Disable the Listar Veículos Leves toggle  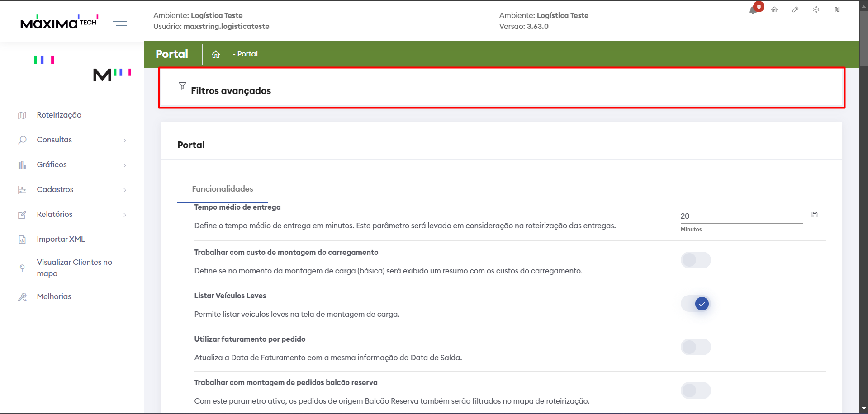(696, 304)
